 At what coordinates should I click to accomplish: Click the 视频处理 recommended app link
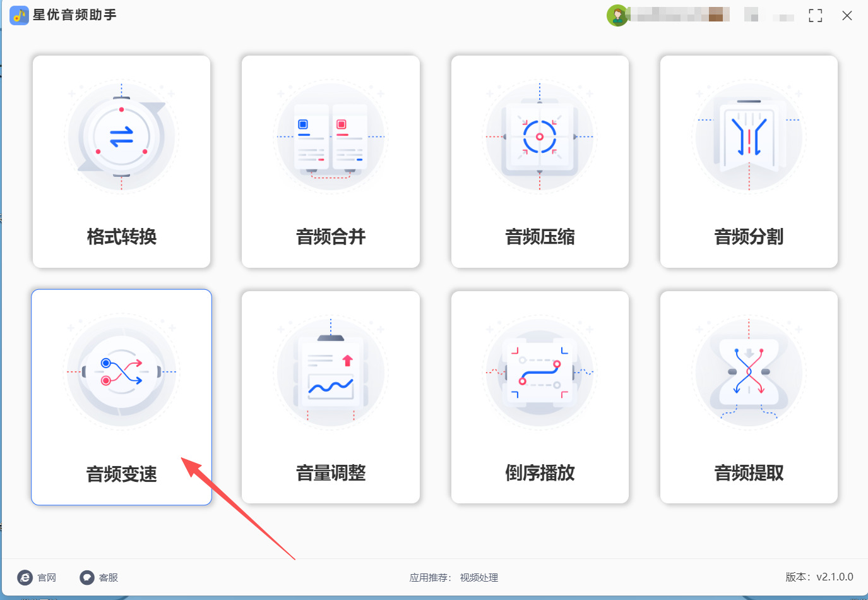[479, 577]
